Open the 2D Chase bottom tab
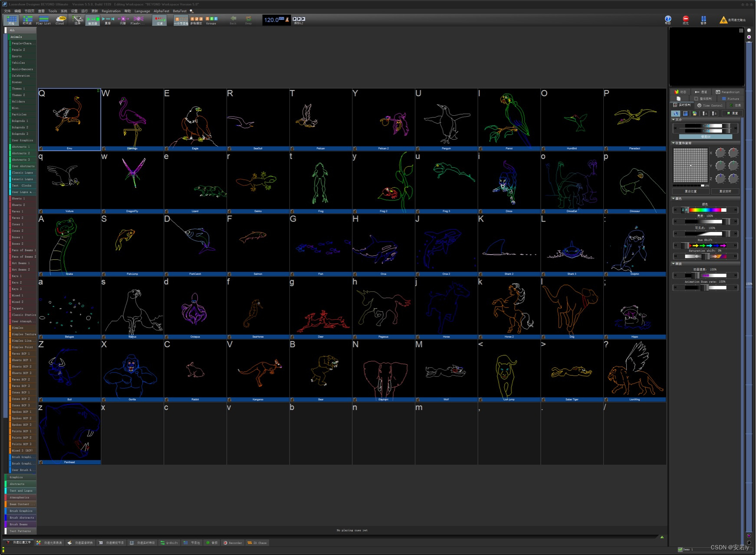 [x=257, y=543]
